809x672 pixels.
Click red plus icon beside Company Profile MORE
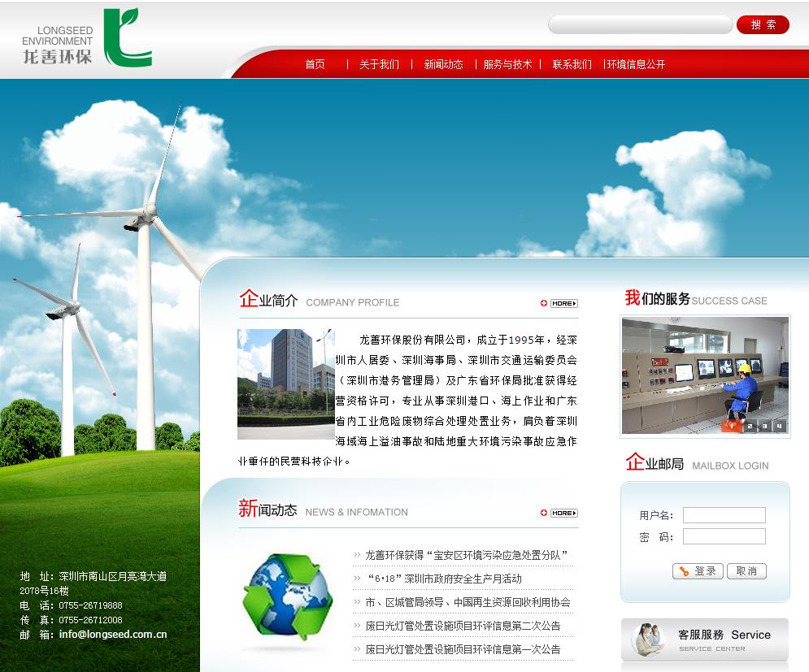click(544, 303)
